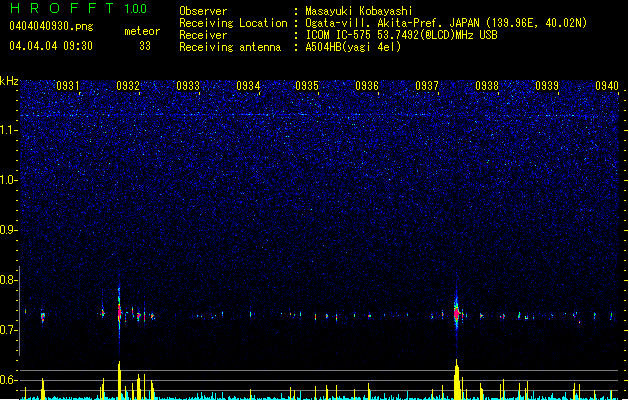Click the ICOM IC-575 receiver text
The image size is (629, 400).
pyautogui.click(x=401, y=35)
